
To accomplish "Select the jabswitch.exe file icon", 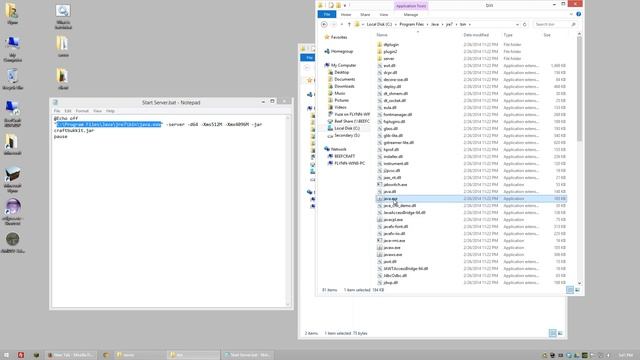I will point(380,184).
